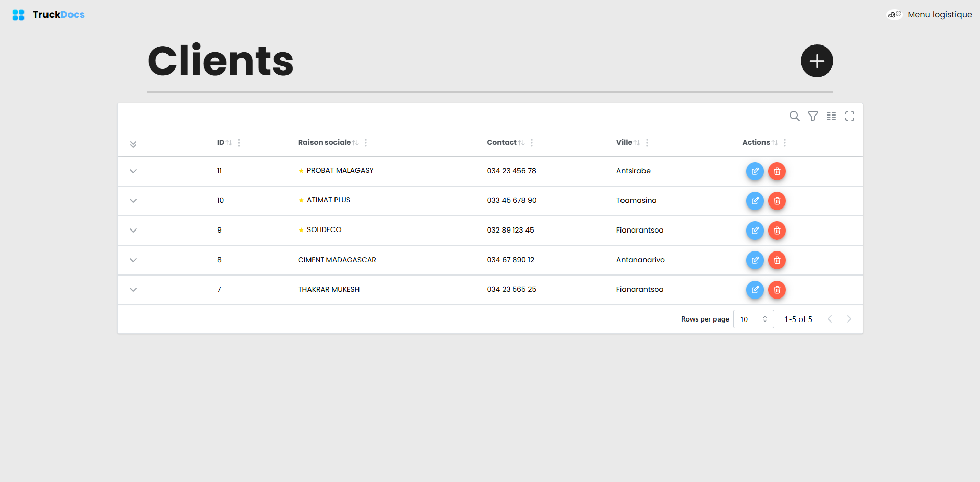Click the PROBAT MALAGASY name cell
This screenshot has height=482, width=980.
(x=340, y=170)
